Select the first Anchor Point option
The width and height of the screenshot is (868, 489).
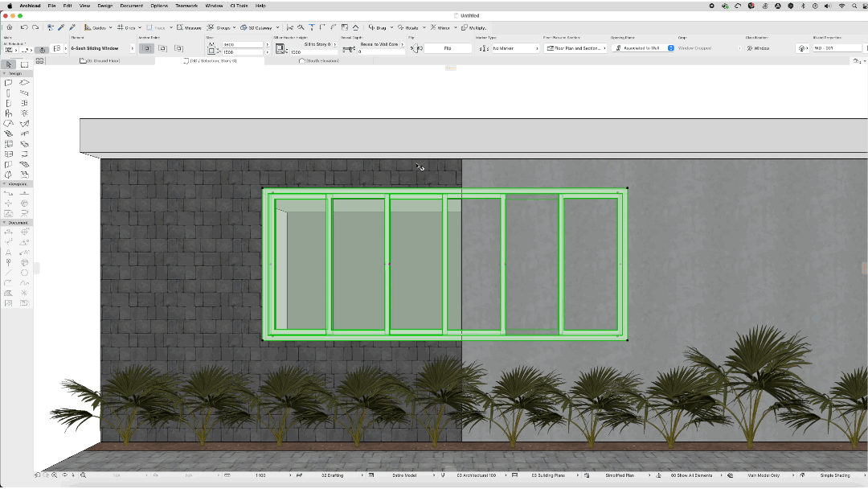point(147,49)
